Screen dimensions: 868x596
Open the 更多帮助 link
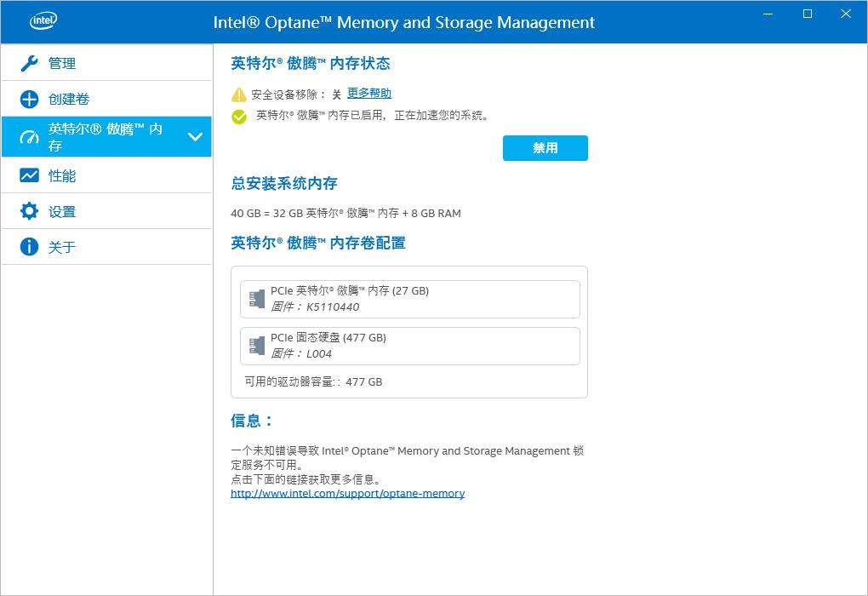pyautogui.click(x=369, y=93)
